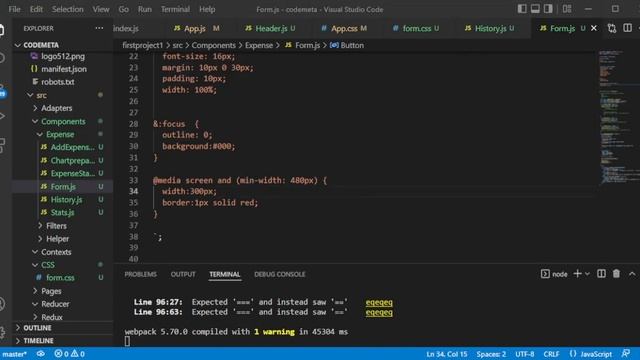Collapse the Components folder

tap(63, 121)
